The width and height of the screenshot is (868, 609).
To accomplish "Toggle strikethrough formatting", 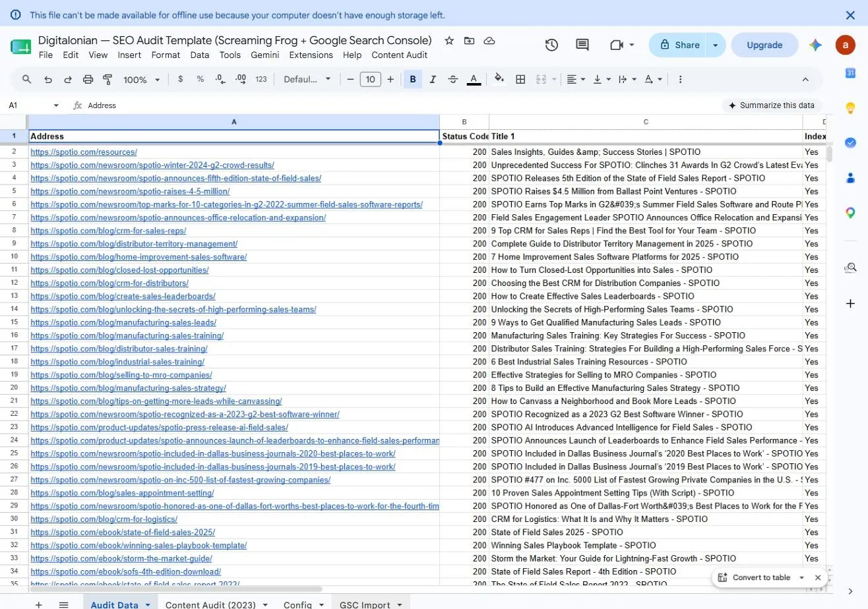I will coord(453,79).
